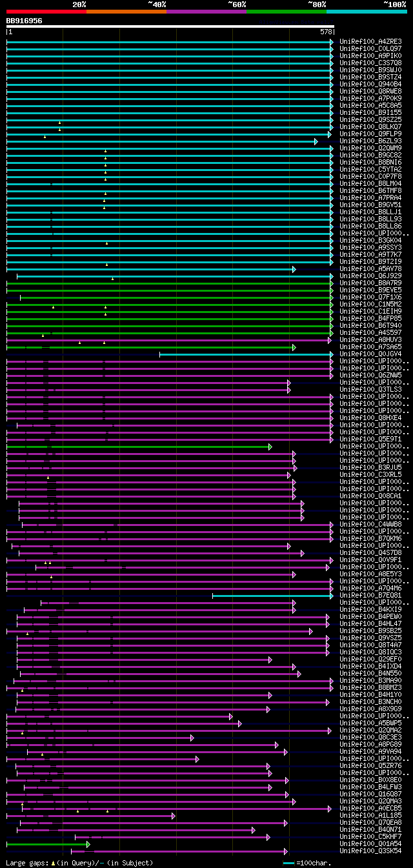Open hit UniRef100_A9T7K7
The image size is (413, 868).
point(370,254)
